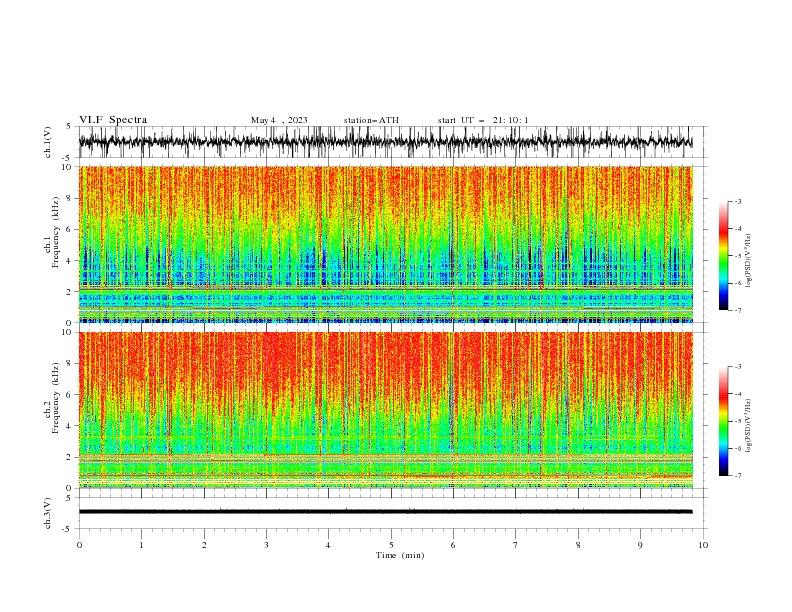Click the "ch.1(V)" axis label
The image size is (792, 612).
(48, 142)
